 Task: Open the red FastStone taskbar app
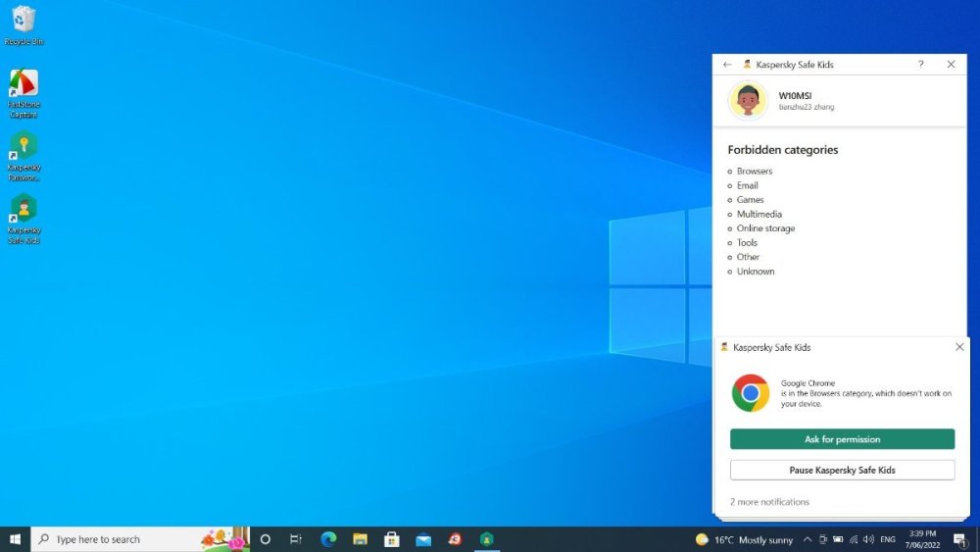(x=455, y=539)
